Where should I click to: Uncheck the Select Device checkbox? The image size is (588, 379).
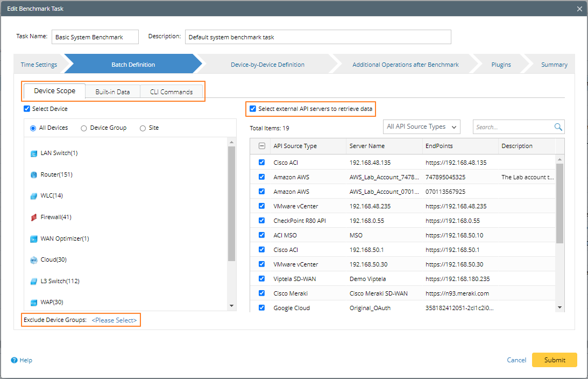click(27, 109)
